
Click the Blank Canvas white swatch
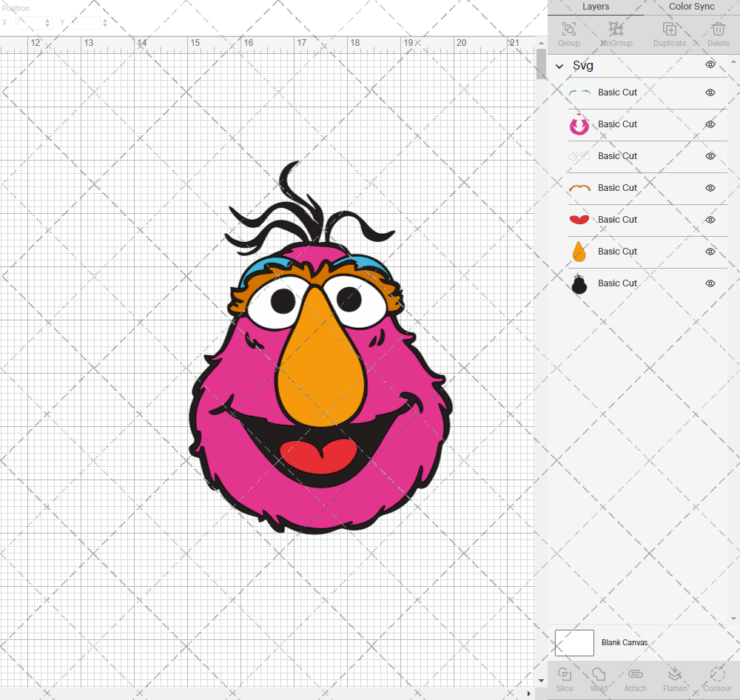(x=574, y=643)
